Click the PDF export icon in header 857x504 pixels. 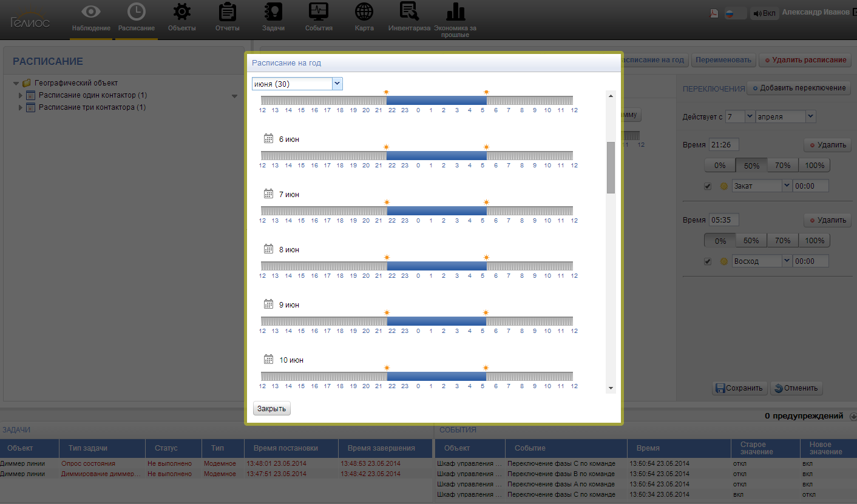[714, 13]
